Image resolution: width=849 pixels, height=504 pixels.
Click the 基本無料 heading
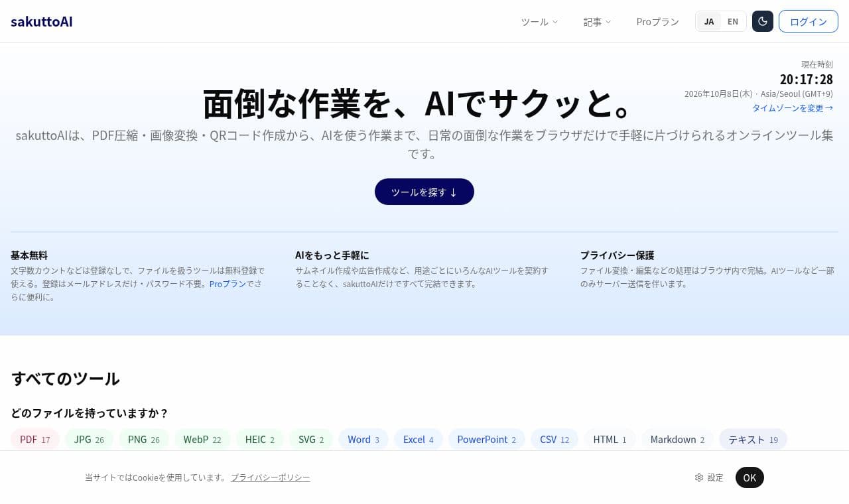29,255
